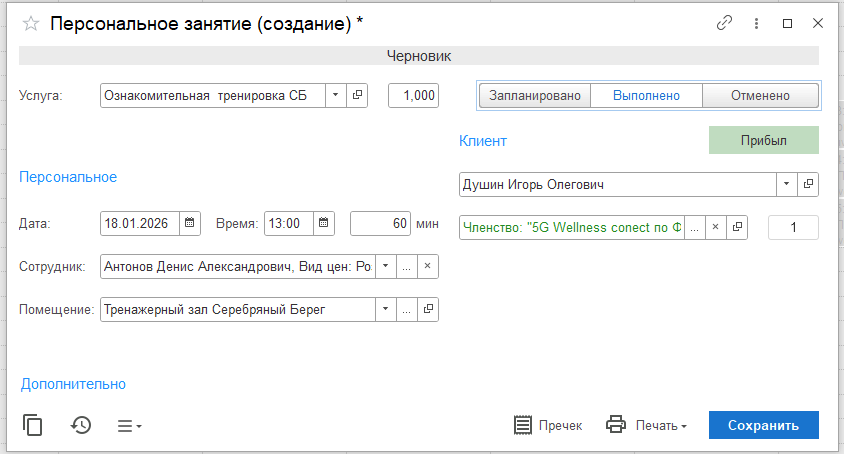
Task: Choose Сотрудник via ellipsis button
Action: coord(407,266)
